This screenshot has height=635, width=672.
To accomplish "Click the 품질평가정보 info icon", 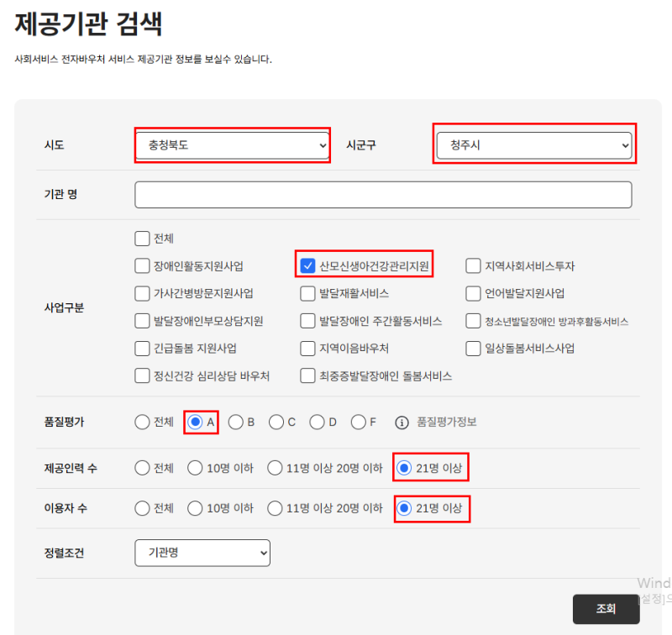I will point(402,422).
